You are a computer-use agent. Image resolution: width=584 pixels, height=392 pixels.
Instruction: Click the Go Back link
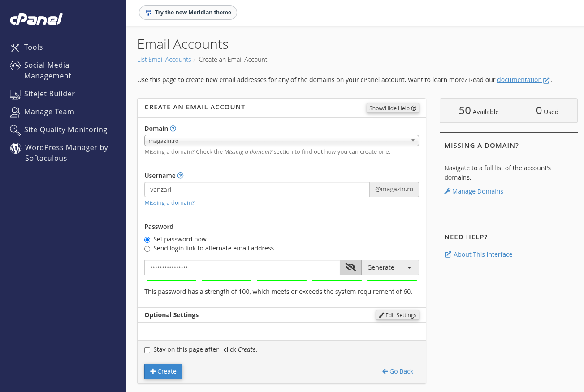tap(398, 371)
